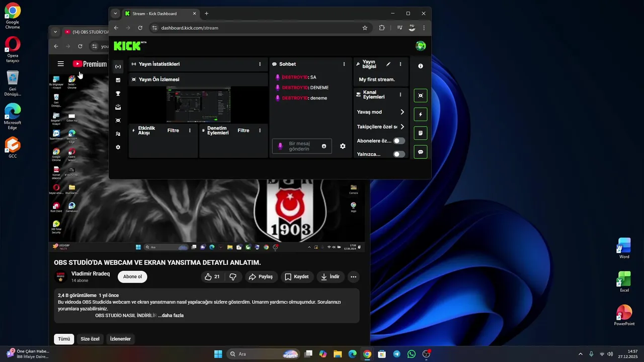Open tab search dropdown in Kick Chrome window
644x362 pixels.
click(115, 14)
